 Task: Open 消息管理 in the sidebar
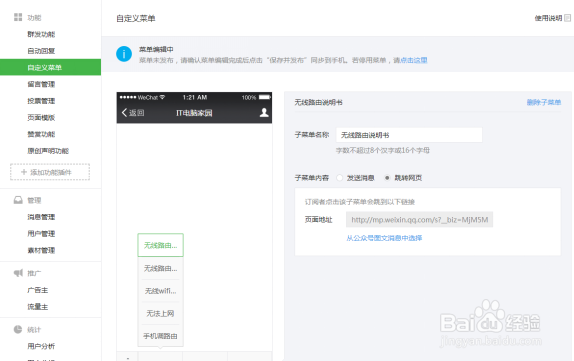click(41, 217)
